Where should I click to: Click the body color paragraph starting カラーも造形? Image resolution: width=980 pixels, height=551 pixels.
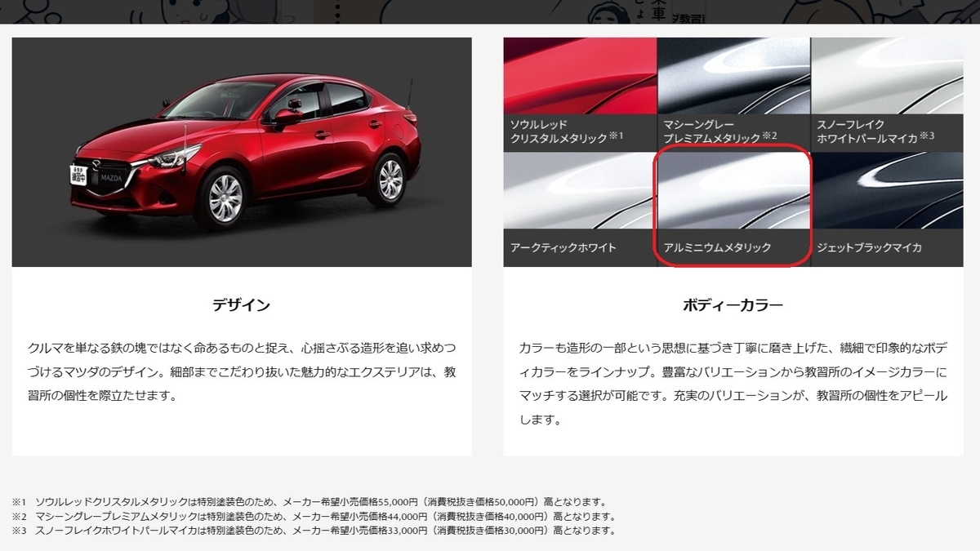tap(733, 384)
